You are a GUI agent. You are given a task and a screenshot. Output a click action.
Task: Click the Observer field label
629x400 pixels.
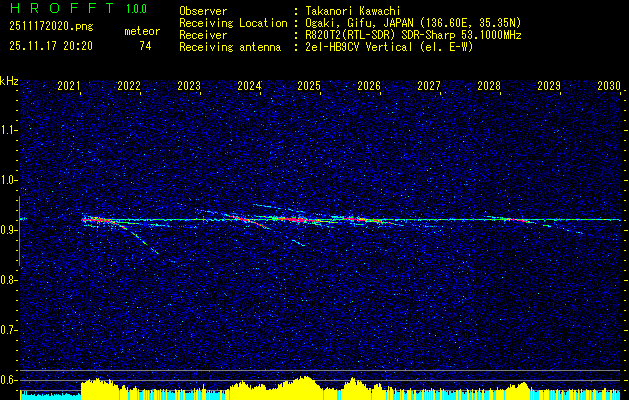pyautogui.click(x=203, y=11)
